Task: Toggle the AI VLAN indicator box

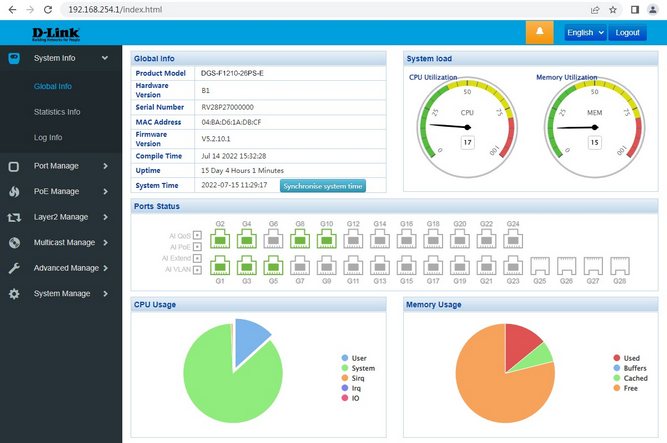Action: coord(197,270)
